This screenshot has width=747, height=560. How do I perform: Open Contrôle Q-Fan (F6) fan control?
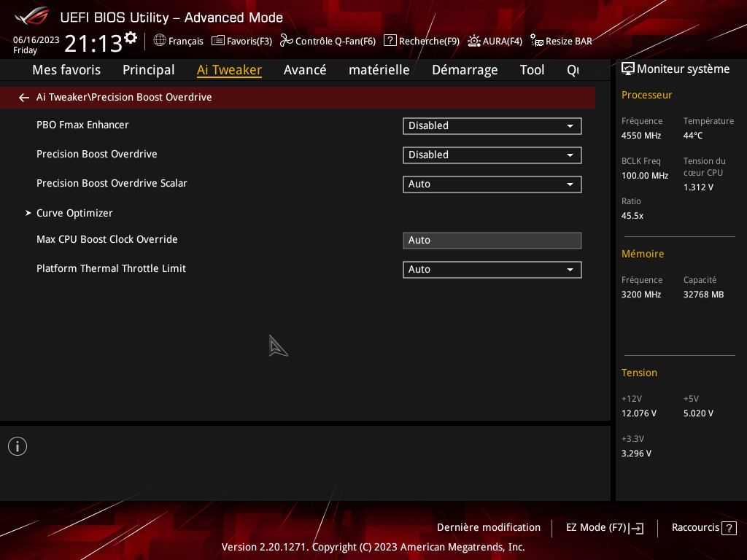(328, 41)
